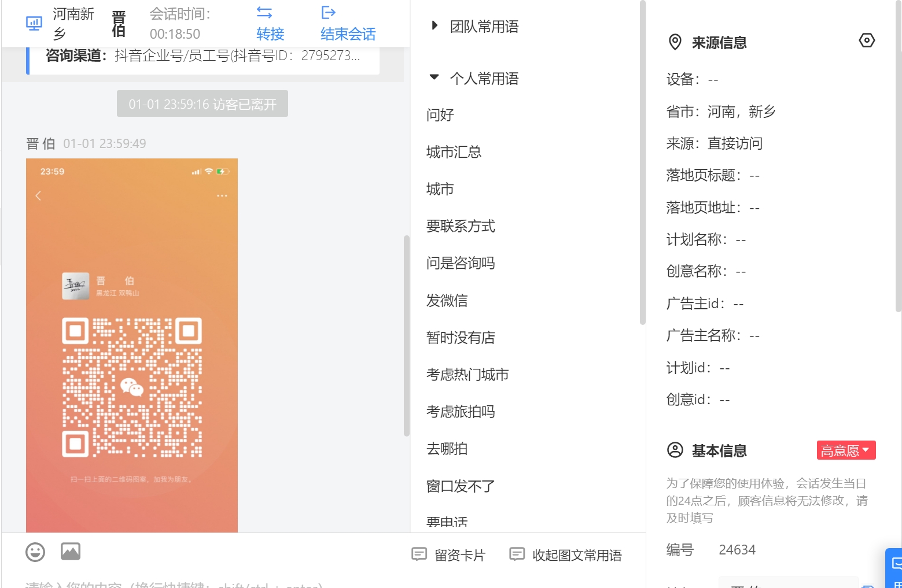Select the 城市 quick phrase
902x588 pixels.
point(440,189)
